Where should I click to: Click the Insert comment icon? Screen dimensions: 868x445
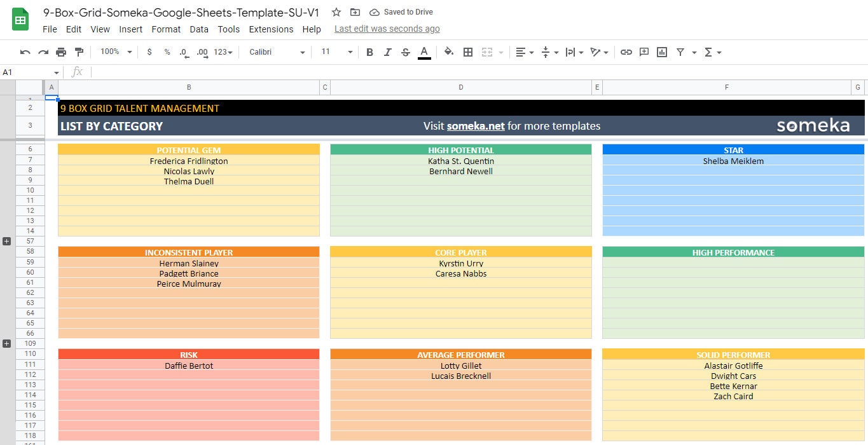click(x=644, y=51)
